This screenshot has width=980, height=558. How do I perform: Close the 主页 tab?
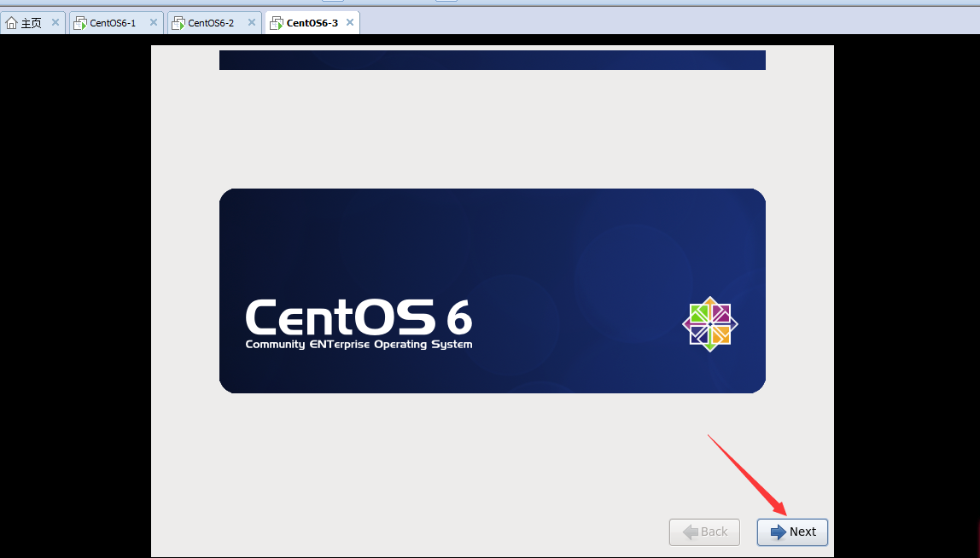tap(55, 22)
